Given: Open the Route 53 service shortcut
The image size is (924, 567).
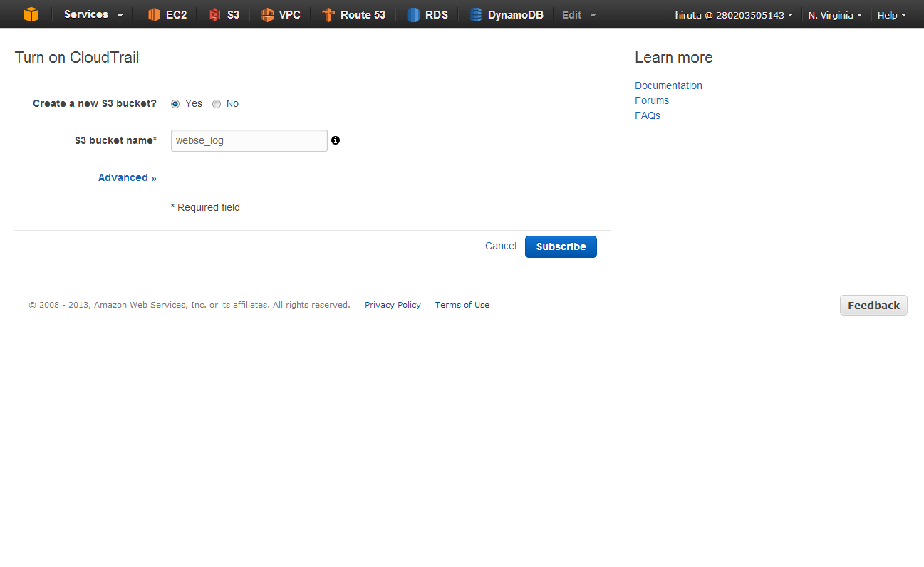Looking at the screenshot, I should point(353,14).
